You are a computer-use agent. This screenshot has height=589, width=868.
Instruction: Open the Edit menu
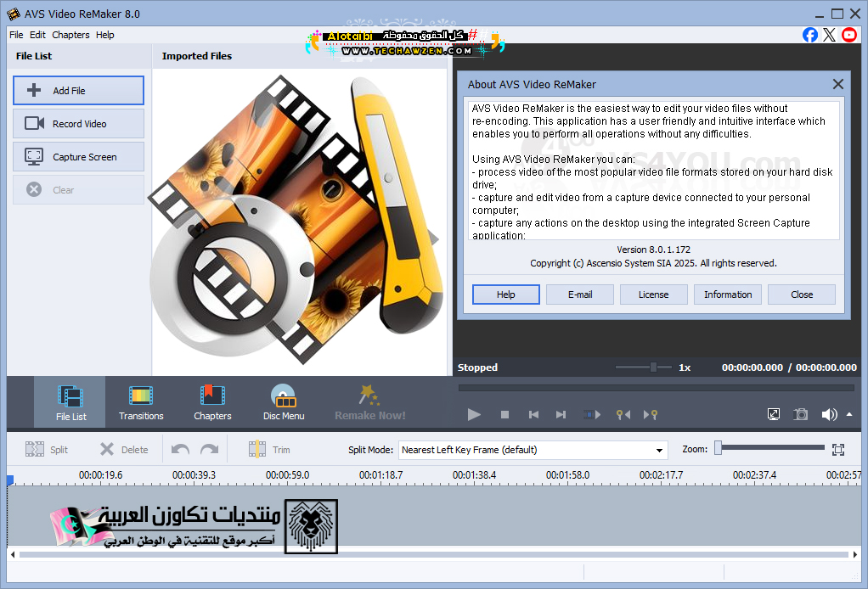tap(37, 35)
